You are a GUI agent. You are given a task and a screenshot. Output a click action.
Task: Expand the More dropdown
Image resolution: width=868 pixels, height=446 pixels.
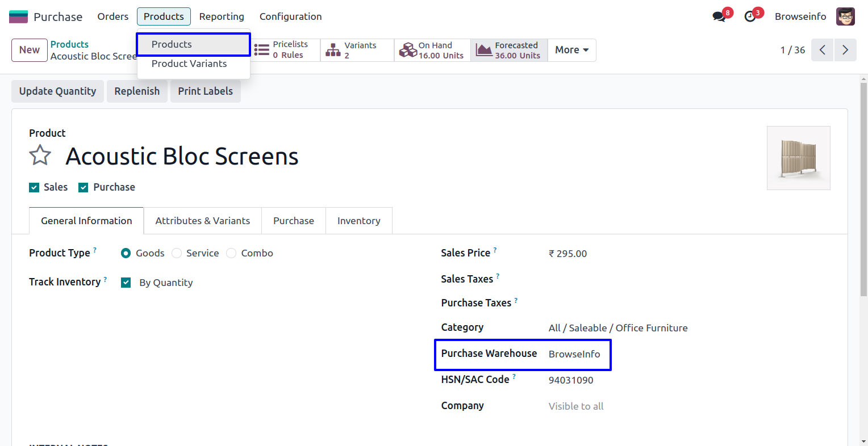[x=571, y=50]
